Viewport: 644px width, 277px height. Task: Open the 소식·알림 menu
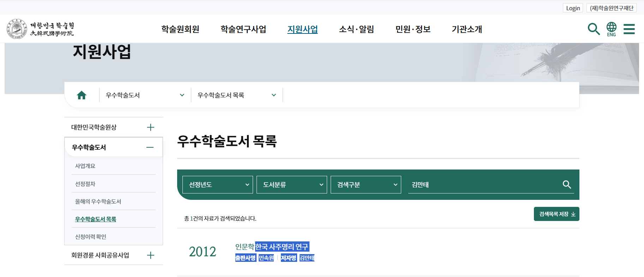pyautogui.click(x=356, y=29)
